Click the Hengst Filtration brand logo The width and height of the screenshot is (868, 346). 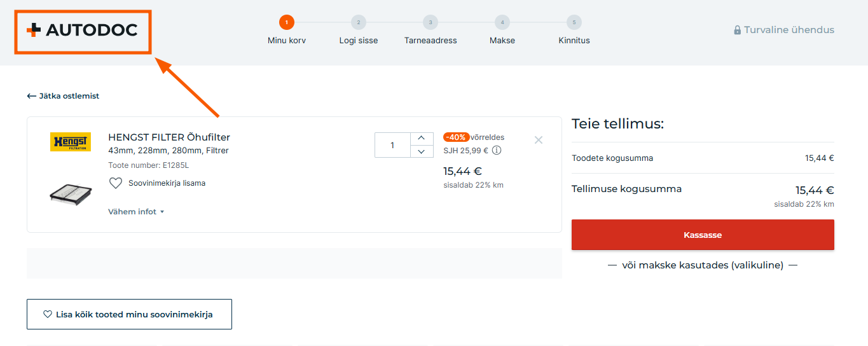point(71,142)
